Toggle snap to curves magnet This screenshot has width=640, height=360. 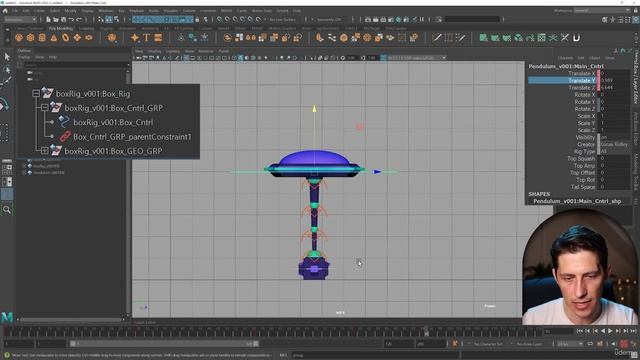(x=228, y=19)
